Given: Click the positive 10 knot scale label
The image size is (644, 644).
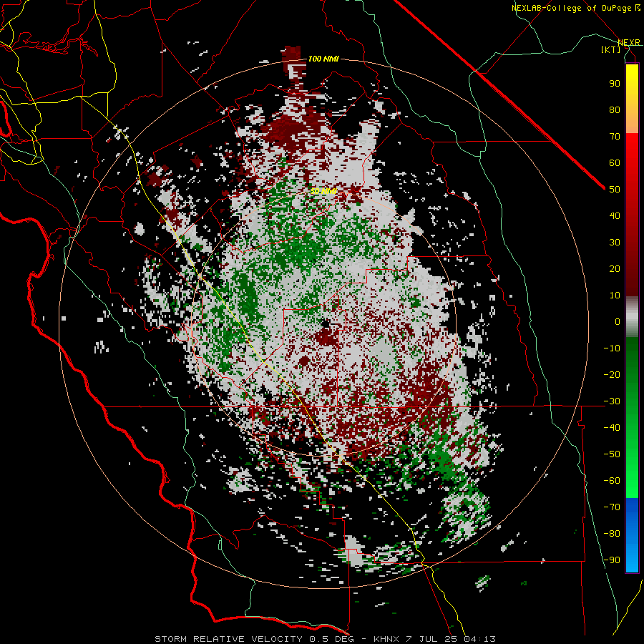Looking at the screenshot, I should (x=615, y=296).
